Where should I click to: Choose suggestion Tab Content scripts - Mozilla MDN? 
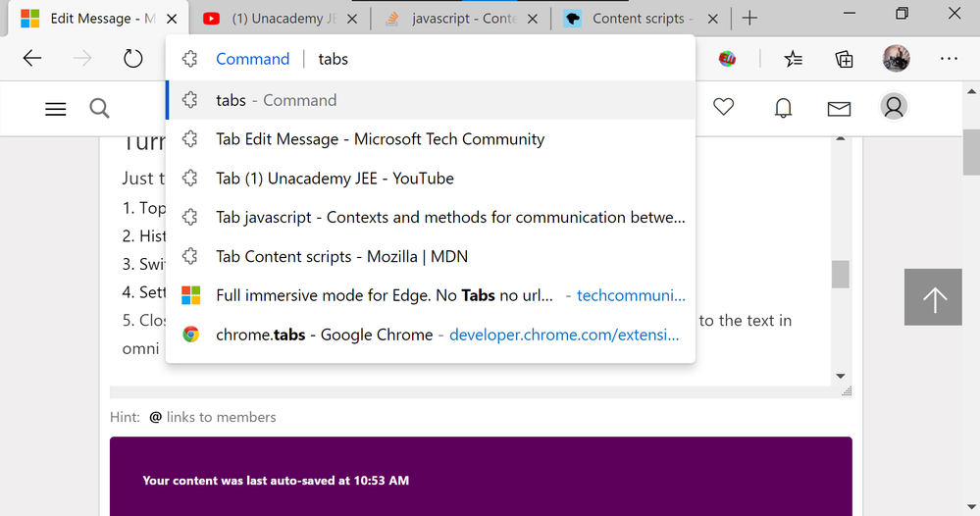(x=431, y=257)
